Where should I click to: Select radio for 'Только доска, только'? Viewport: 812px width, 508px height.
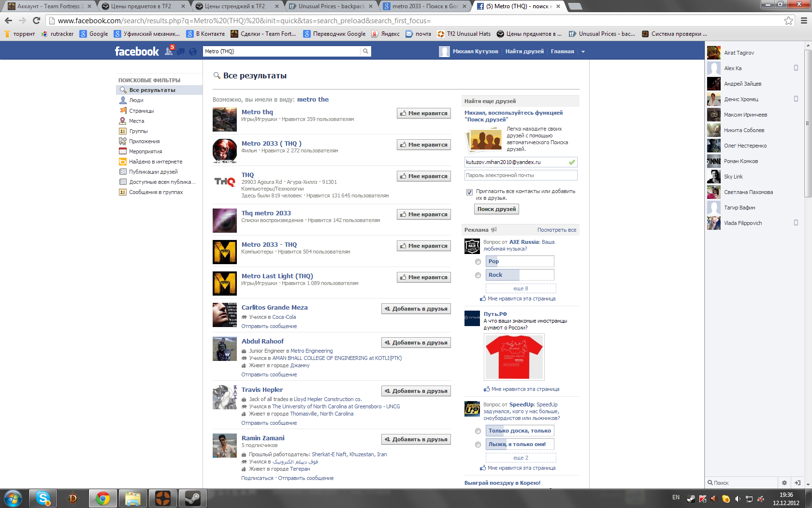coord(478,431)
